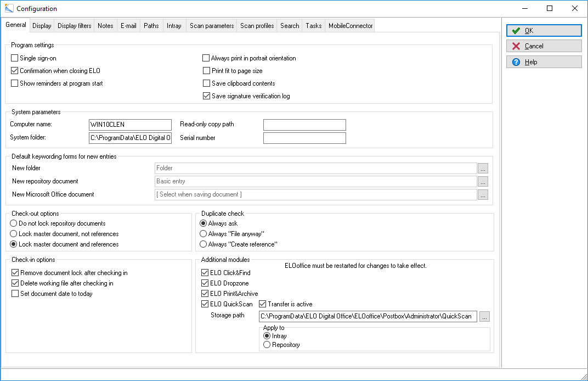Open Help from the Help button

click(544, 62)
